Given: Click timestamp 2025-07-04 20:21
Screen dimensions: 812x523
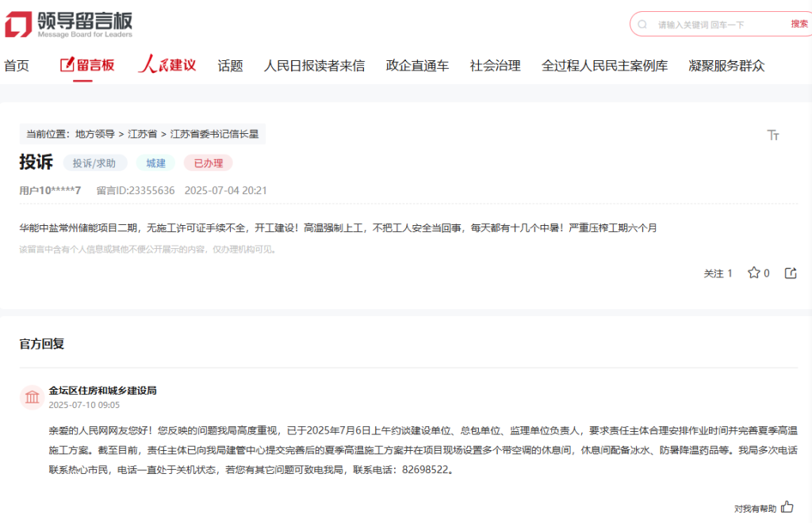Looking at the screenshot, I should coord(226,190).
